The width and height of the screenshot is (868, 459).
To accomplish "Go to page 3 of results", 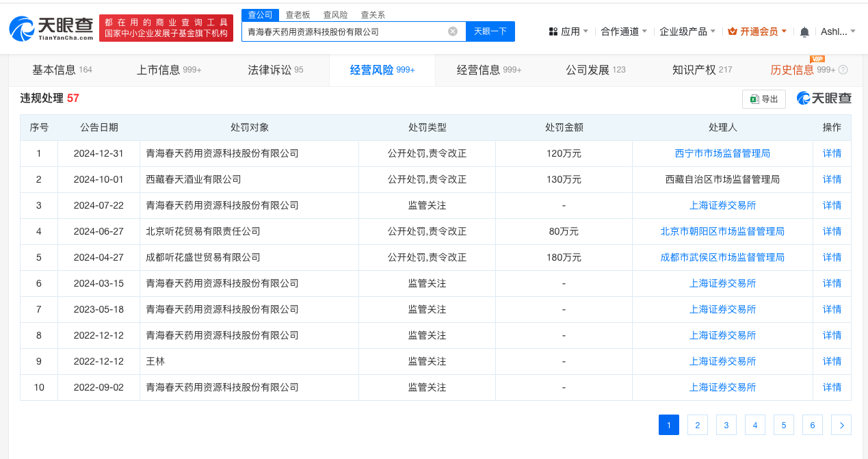I will [x=726, y=425].
